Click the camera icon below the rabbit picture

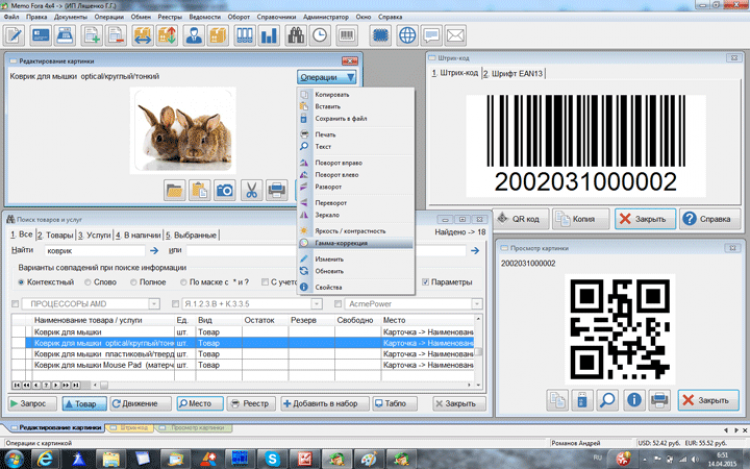coord(225,190)
